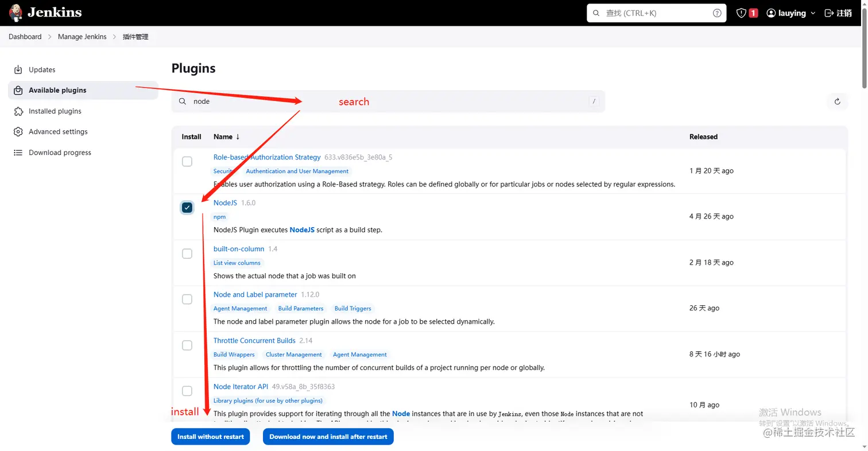The height and width of the screenshot is (451, 868).
Task: Click the Download progress list icon
Action: coord(18,153)
